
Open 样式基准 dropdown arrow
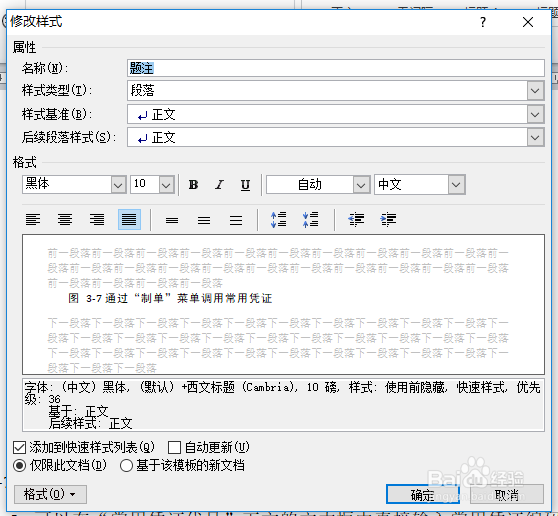coord(535,115)
